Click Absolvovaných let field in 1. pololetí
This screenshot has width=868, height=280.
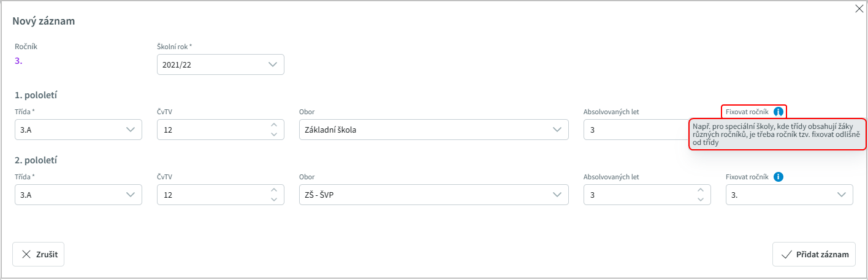tap(631, 130)
